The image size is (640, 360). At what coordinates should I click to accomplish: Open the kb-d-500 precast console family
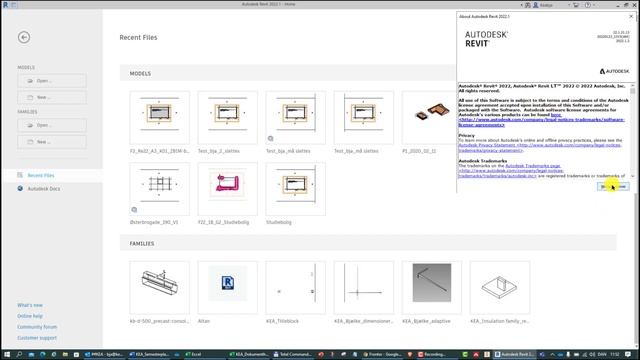[160, 288]
